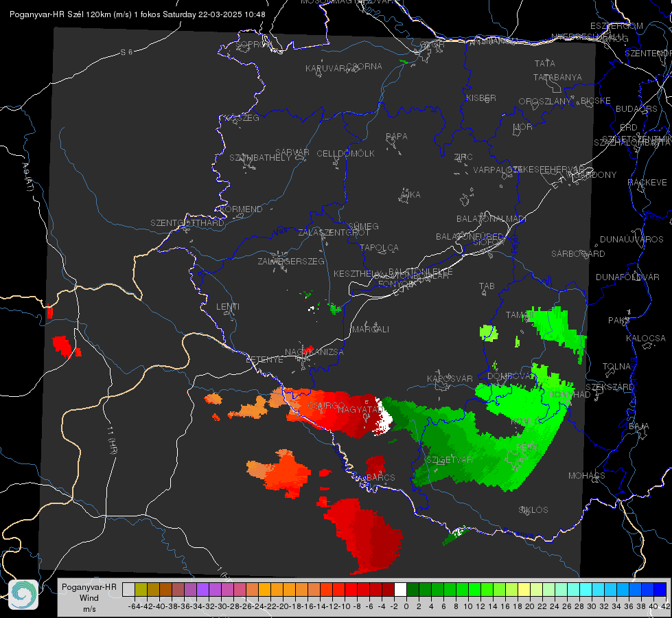Click the SOPRON city label
The width and height of the screenshot is (672, 618).
click(254, 44)
